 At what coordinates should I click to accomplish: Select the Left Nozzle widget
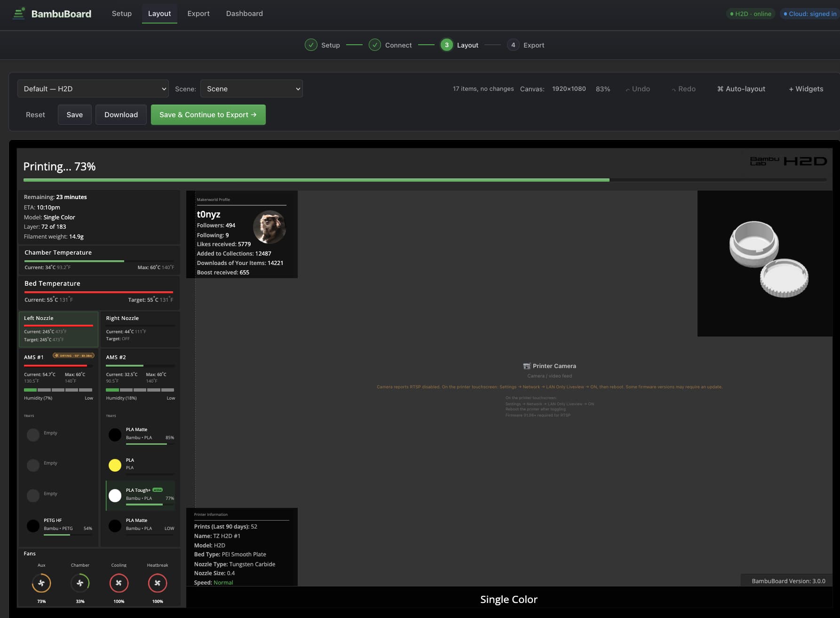click(x=58, y=329)
